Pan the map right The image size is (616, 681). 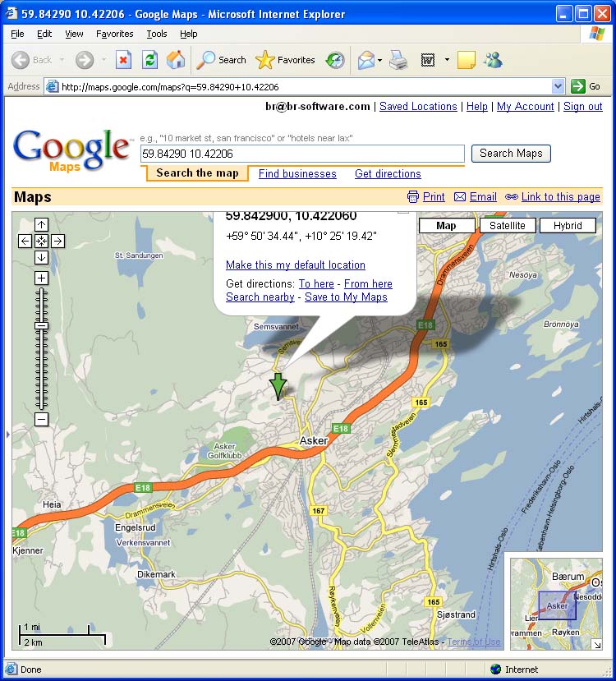click(57, 241)
